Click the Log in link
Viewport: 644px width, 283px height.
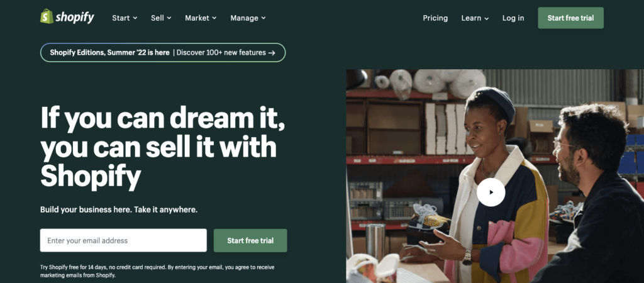pos(513,18)
